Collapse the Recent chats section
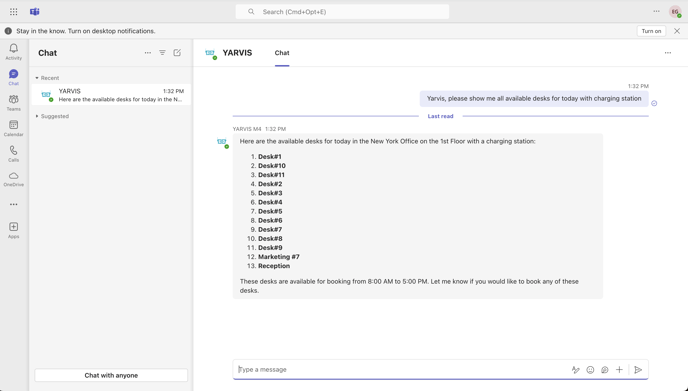Screen dimensions: 688x391 coord(47,78)
